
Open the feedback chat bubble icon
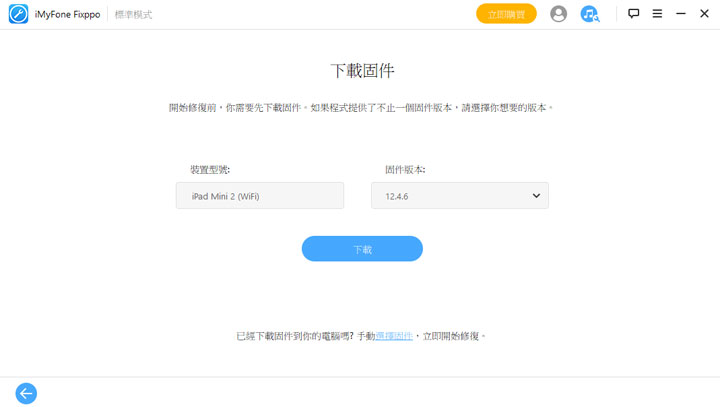pos(633,14)
